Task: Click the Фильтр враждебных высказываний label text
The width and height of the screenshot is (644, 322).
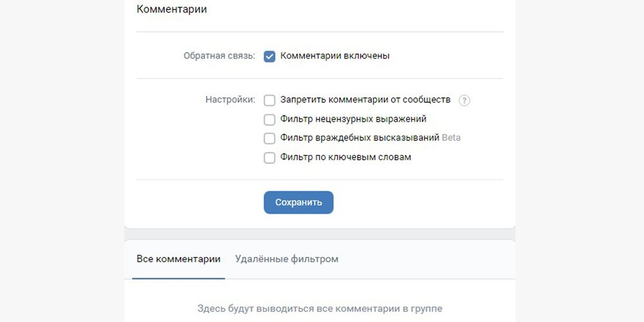Action: [x=360, y=138]
